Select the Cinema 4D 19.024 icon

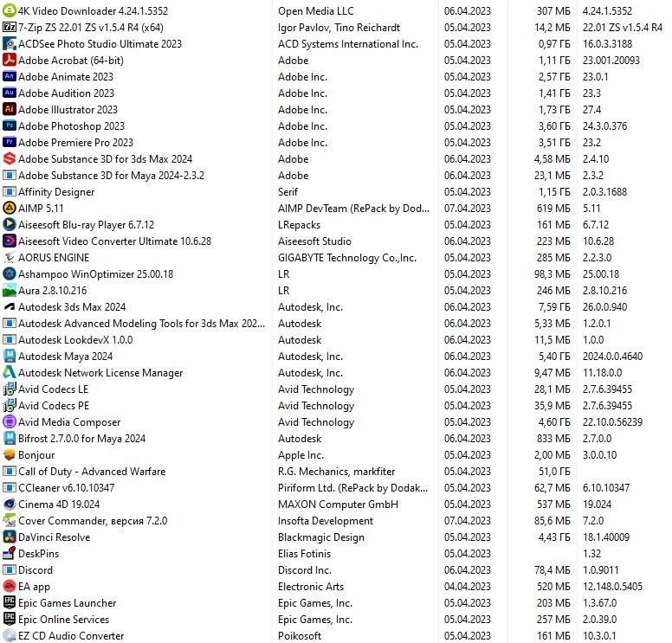point(9,504)
